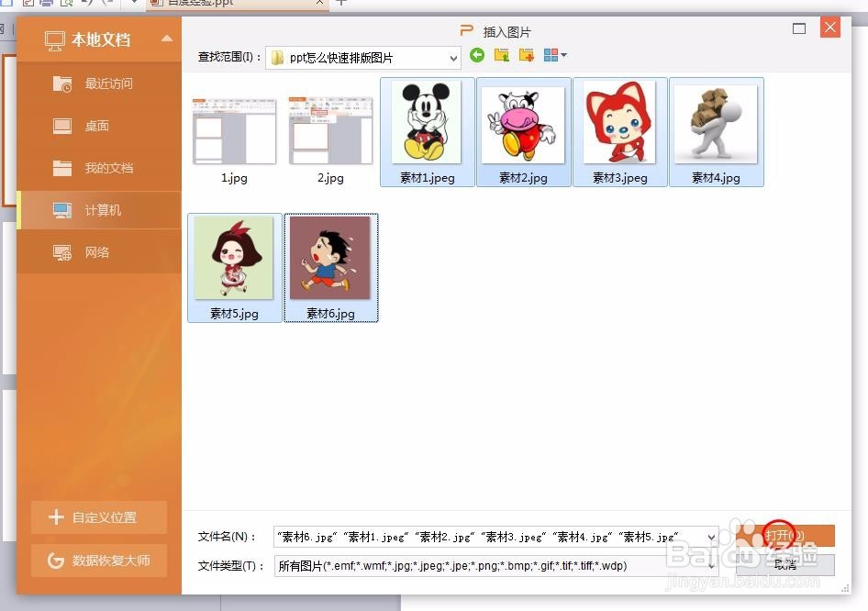Click the 数据恢复大师 logo icon
Viewport: 868px width, 611px height.
[56, 561]
